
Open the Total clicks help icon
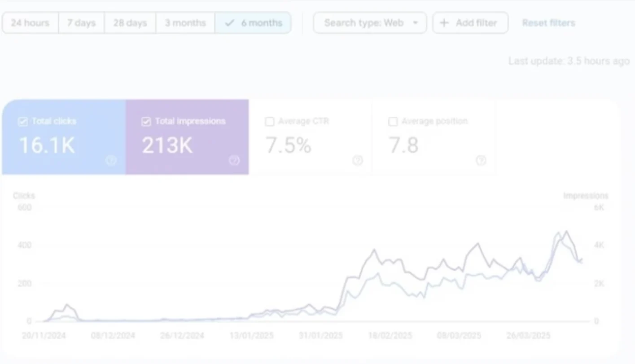point(111,160)
